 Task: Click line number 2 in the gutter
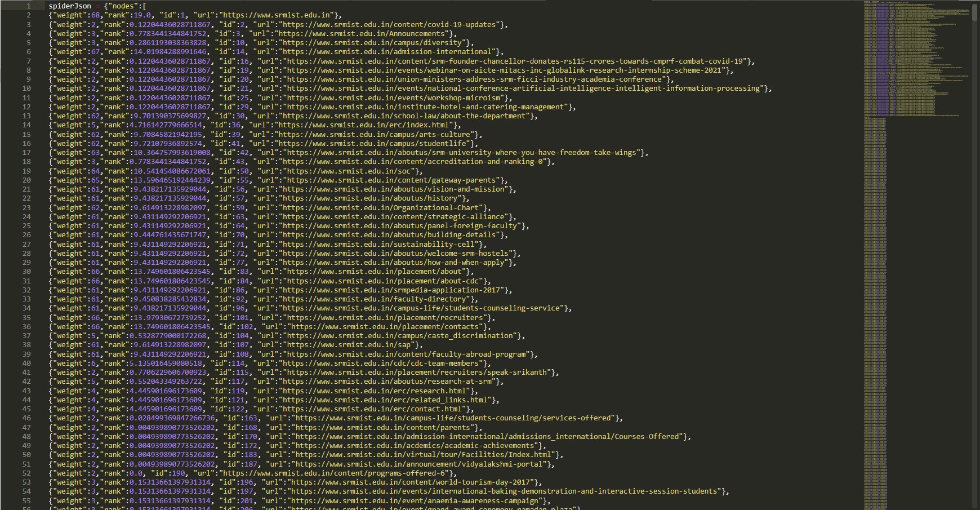pyautogui.click(x=29, y=15)
